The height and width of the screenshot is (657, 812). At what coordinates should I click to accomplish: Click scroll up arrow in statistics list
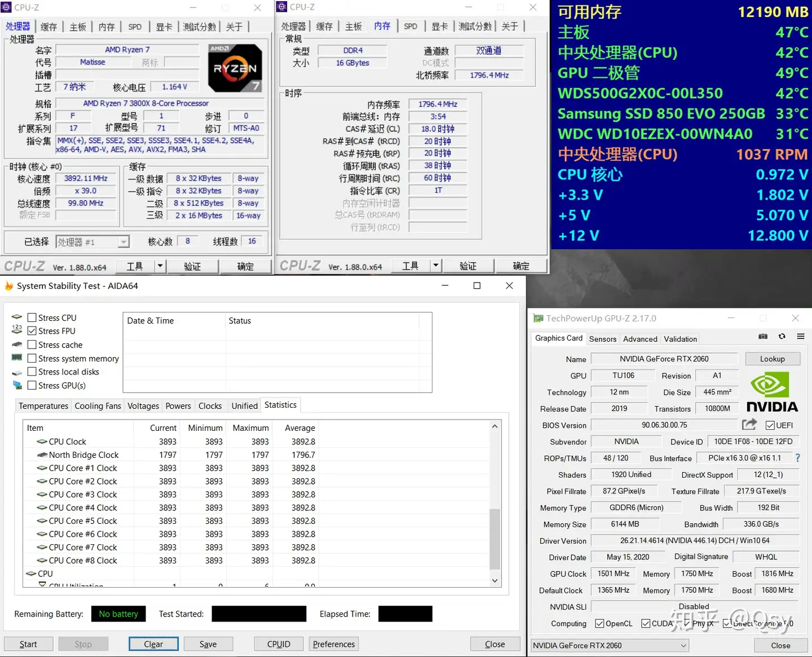pos(495,426)
